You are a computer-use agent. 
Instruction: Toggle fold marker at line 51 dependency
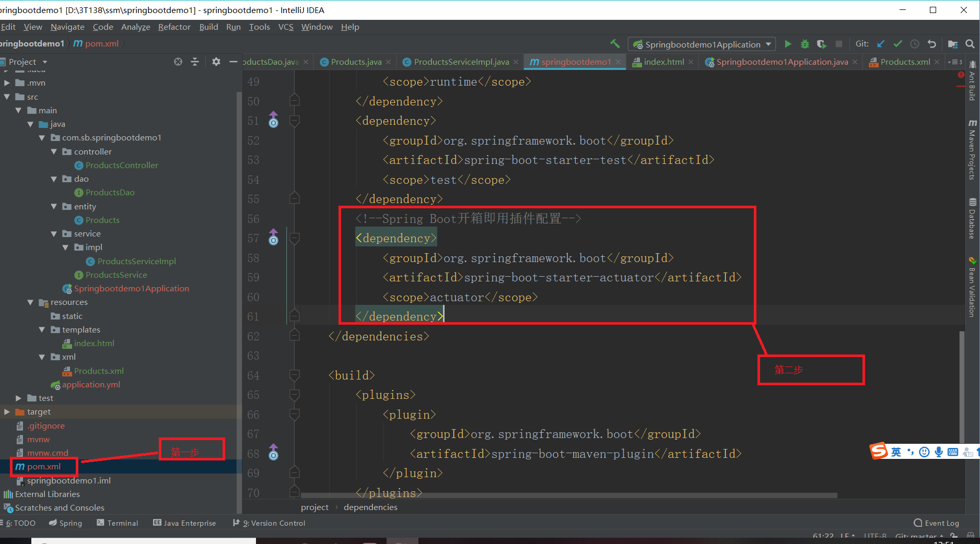(x=295, y=121)
